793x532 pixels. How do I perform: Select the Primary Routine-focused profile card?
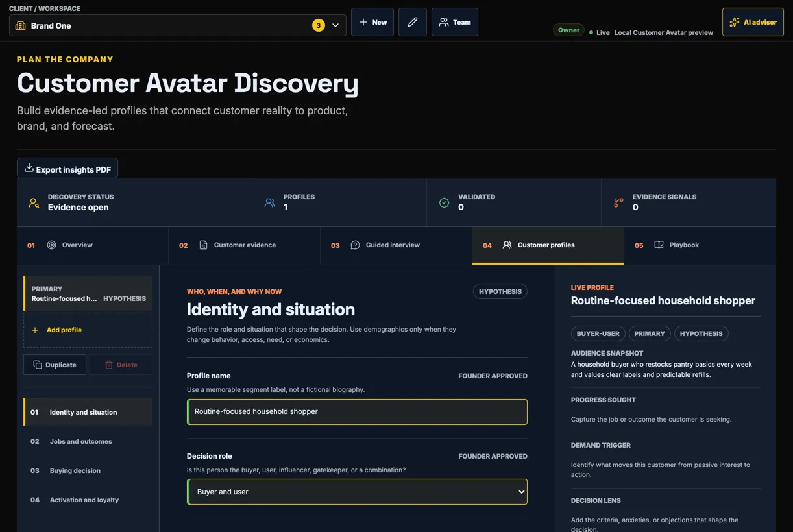pos(88,293)
